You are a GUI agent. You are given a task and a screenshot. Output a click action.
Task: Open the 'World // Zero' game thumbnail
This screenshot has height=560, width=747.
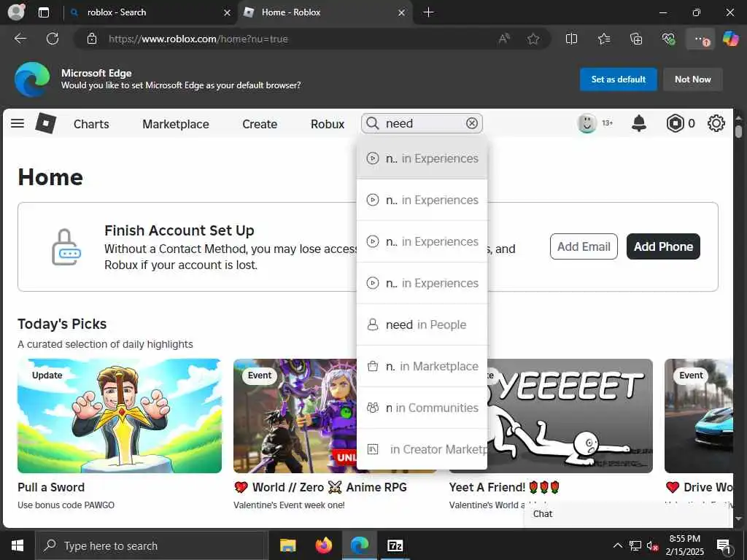click(295, 416)
